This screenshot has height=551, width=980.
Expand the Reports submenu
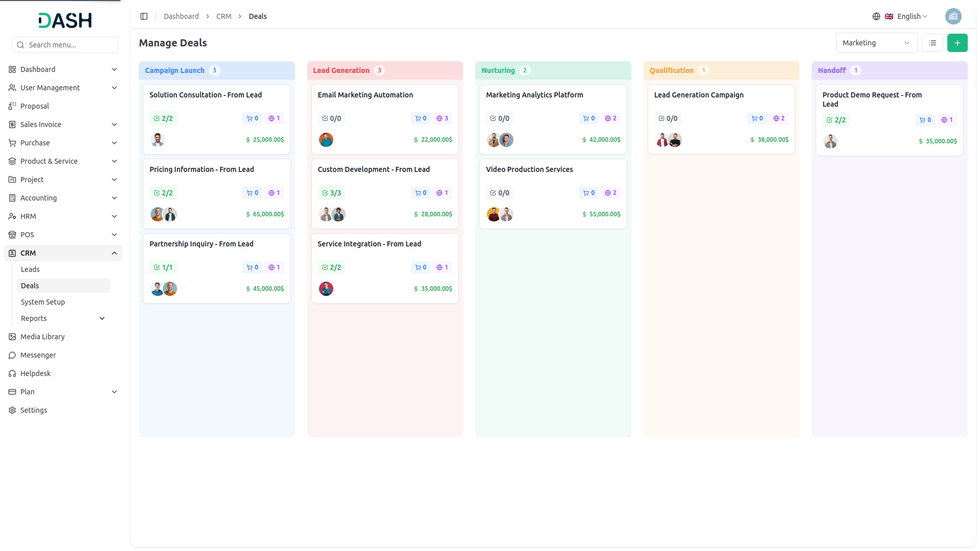tap(102, 318)
